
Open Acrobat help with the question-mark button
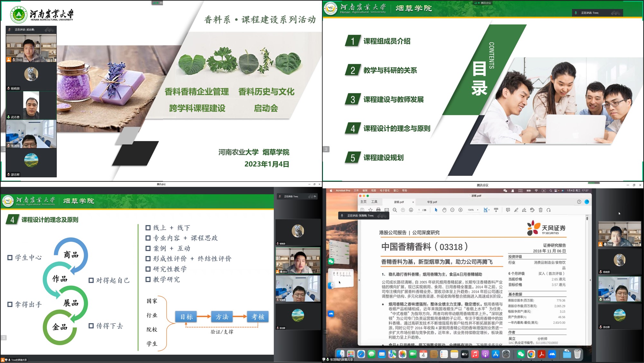578,202
